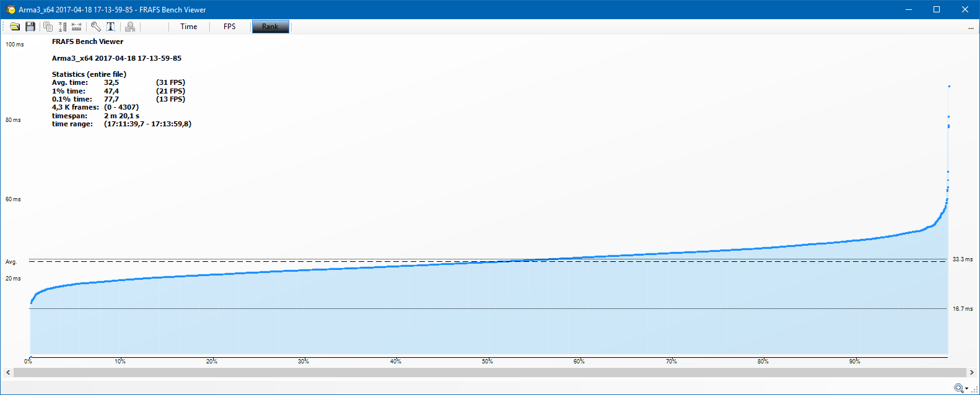Click the Avg. time value 32,5

tap(112, 82)
